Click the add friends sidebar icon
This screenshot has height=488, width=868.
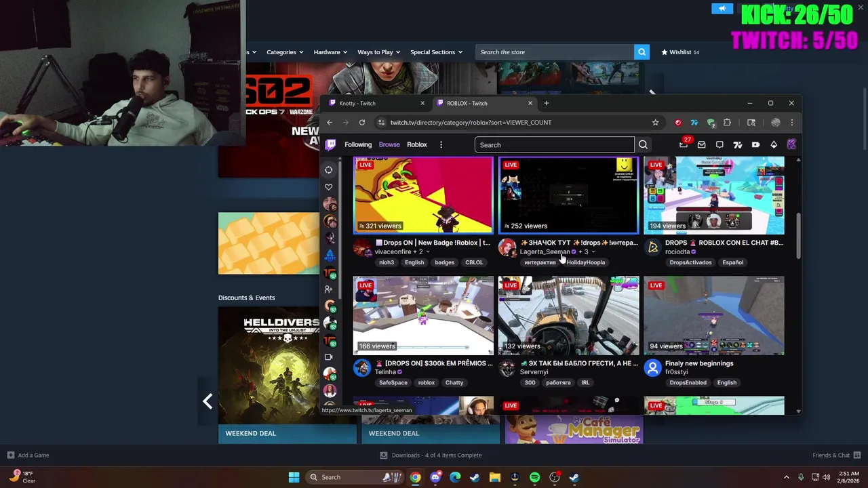point(328,289)
